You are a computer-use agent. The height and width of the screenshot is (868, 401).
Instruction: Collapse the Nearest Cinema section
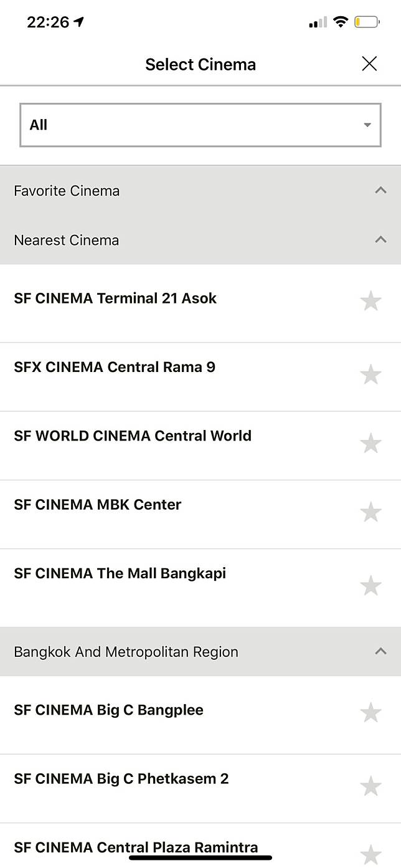(x=380, y=240)
